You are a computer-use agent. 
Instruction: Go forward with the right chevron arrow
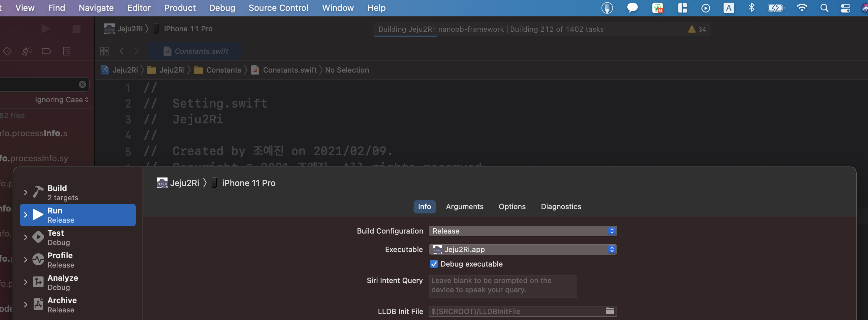[136, 51]
